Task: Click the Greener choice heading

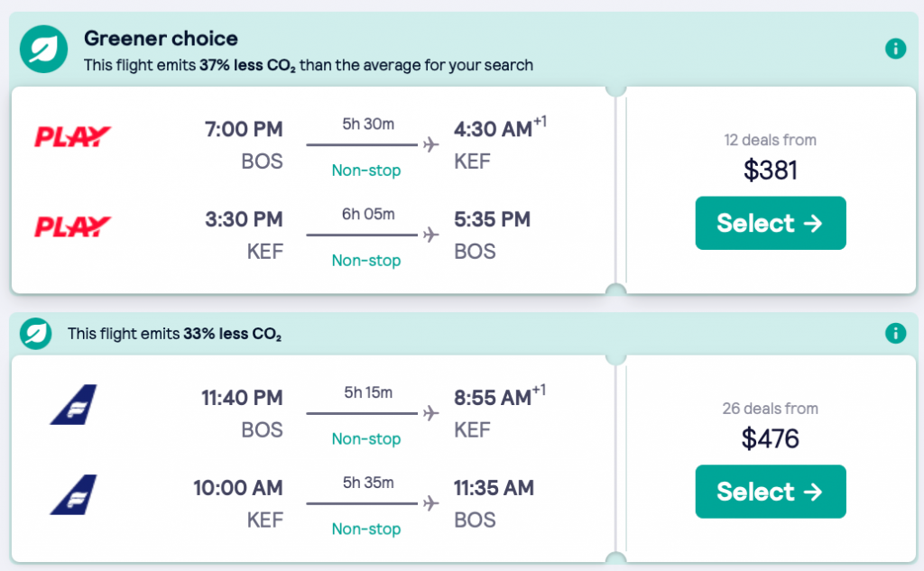Action: coord(161,38)
